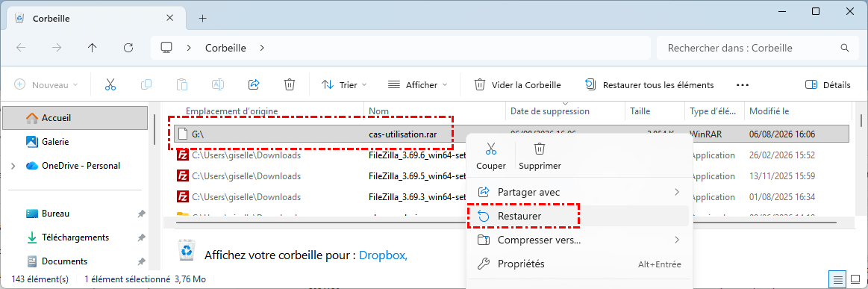
Task: Click the horizontal scrollbar under file list
Action: click(507, 222)
